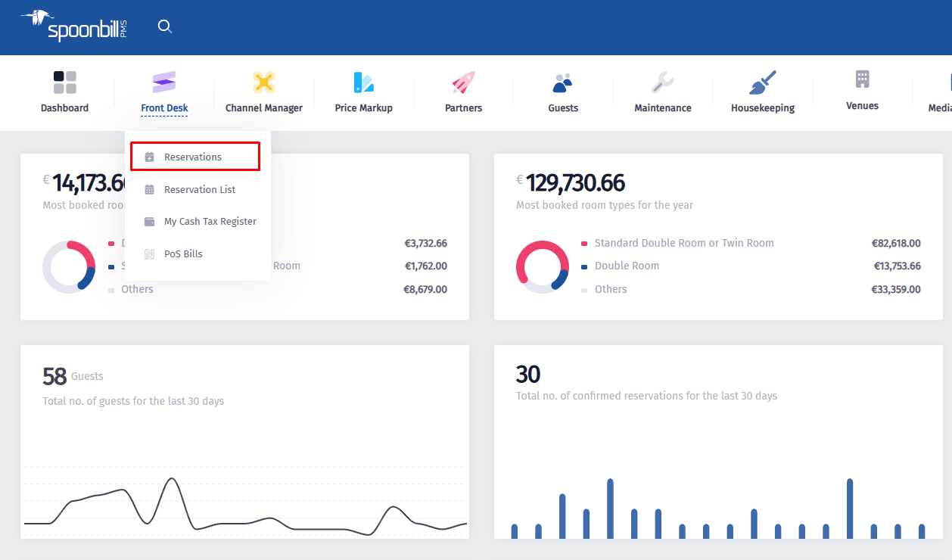Click the Double Room label in the year card
The image size is (952, 560).
(x=627, y=266)
